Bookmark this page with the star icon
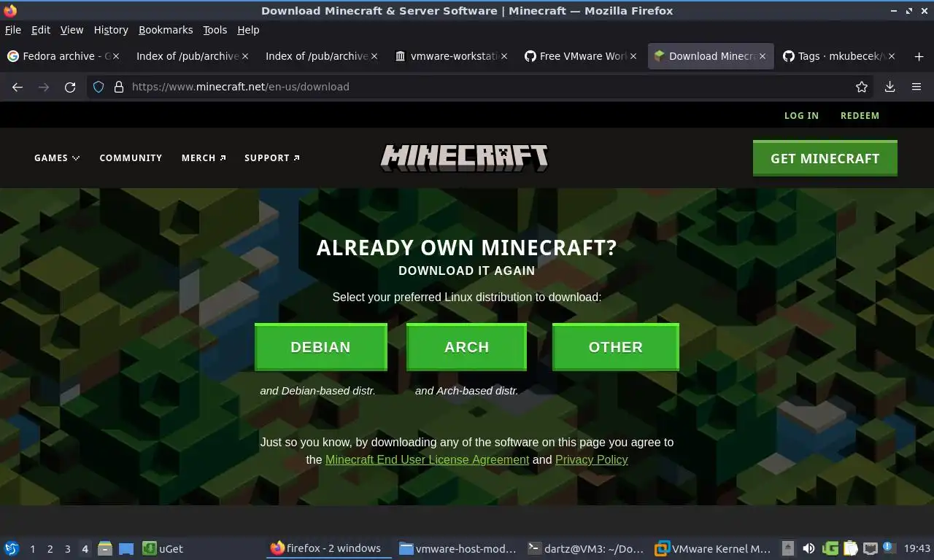934x560 pixels. coord(862,87)
